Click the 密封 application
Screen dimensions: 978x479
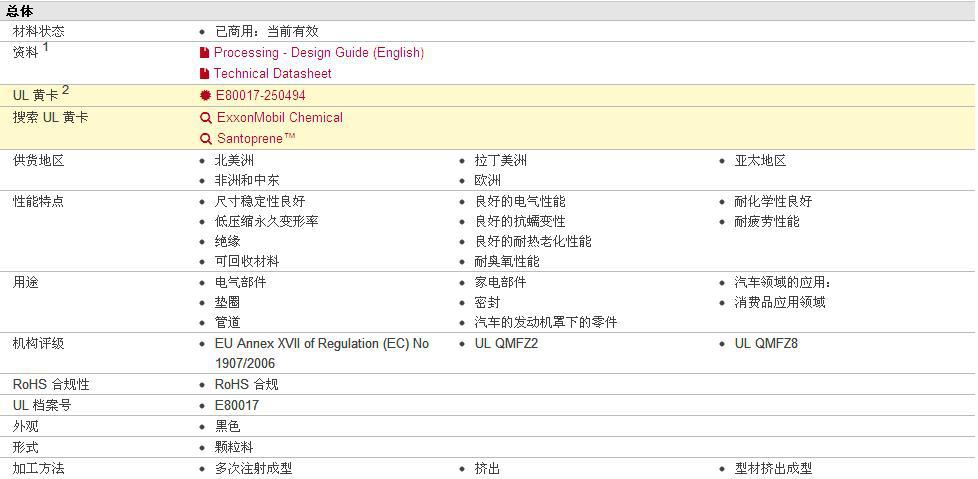[x=487, y=302]
